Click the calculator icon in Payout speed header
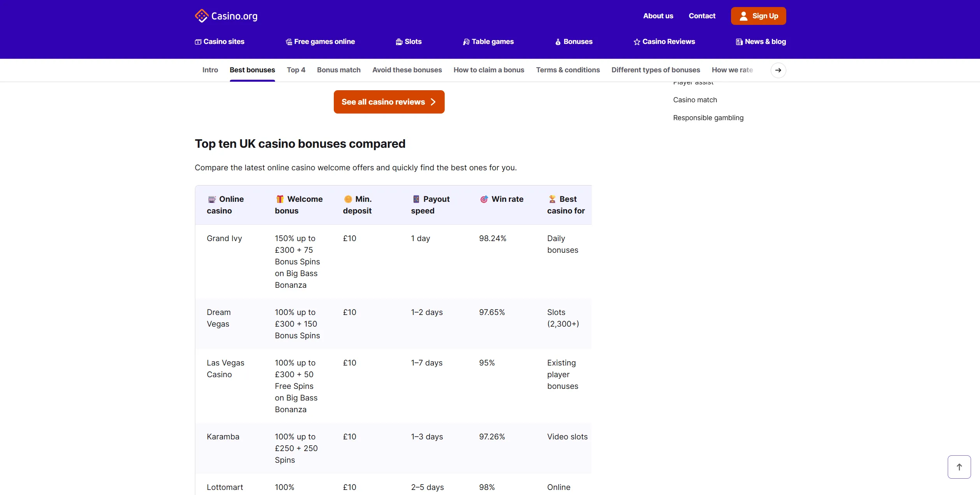The image size is (980, 495). (x=416, y=199)
